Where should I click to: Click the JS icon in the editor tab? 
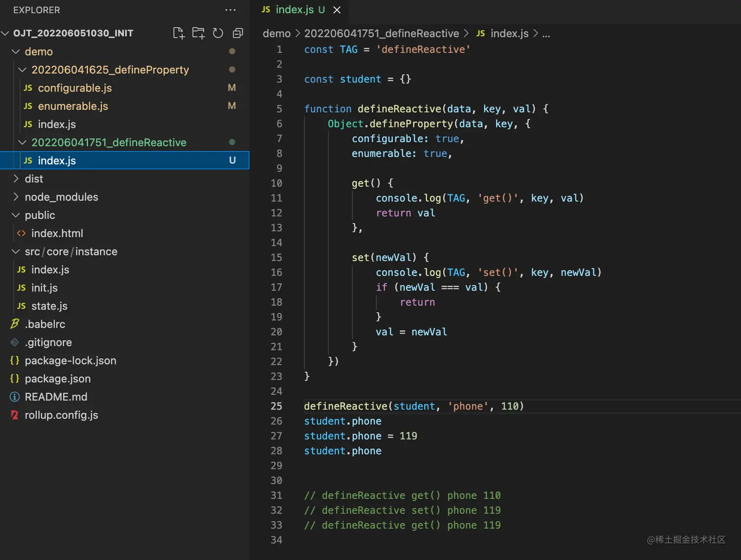tap(266, 10)
